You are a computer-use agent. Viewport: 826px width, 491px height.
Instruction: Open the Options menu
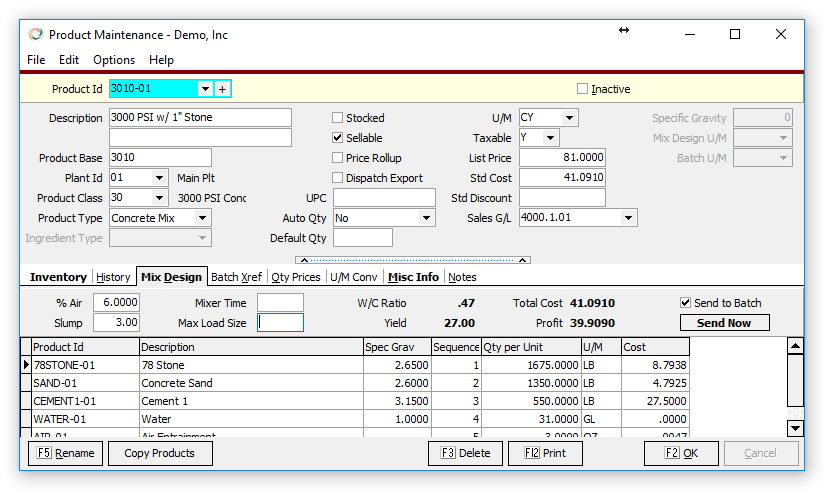(114, 60)
